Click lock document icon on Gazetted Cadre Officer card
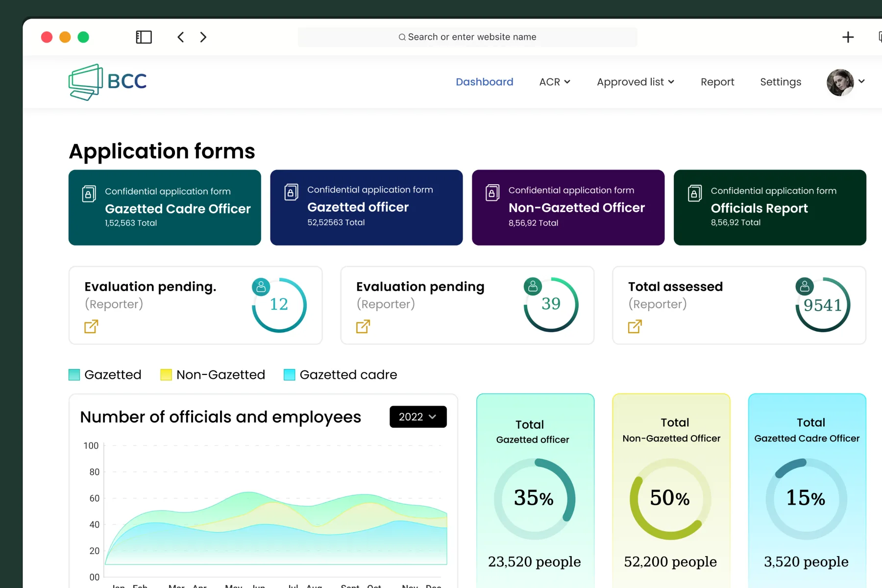The height and width of the screenshot is (588, 882). [x=89, y=194]
